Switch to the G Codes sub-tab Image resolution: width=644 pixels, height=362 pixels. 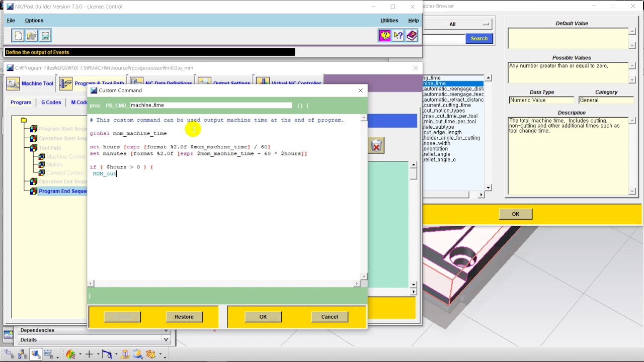coord(51,102)
